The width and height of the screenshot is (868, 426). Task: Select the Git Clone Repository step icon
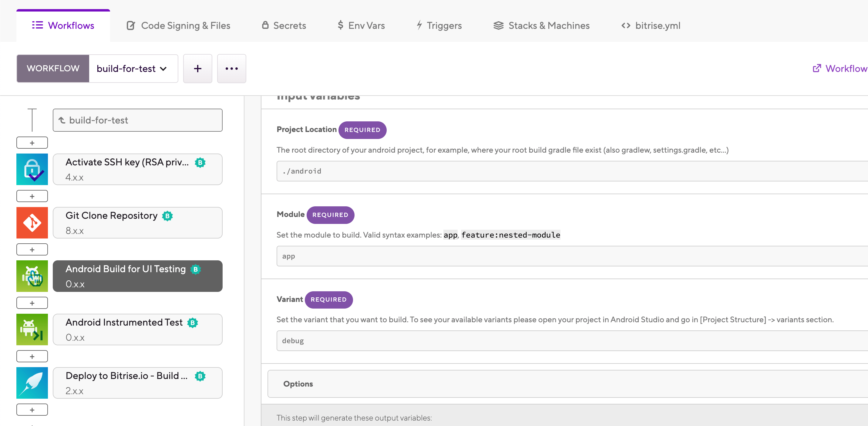(x=32, y=222)
